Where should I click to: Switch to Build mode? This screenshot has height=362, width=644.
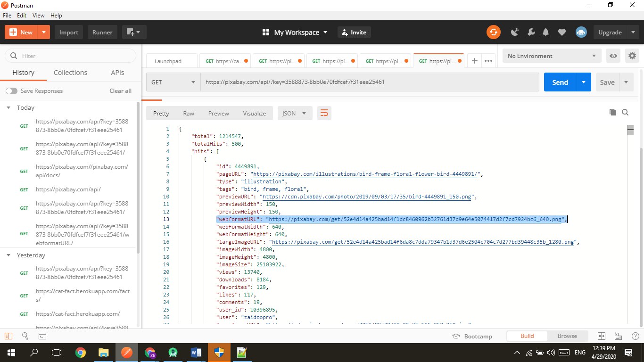[527, 336]
